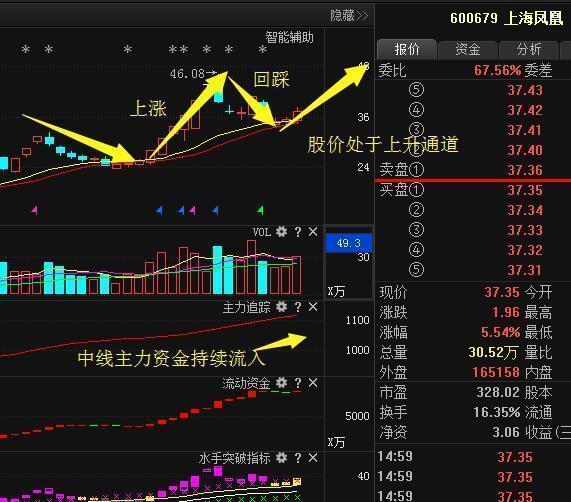Screen dimensions: 571x502
Task: Close the 水手突破指标 panel
Action: point(313,458)
